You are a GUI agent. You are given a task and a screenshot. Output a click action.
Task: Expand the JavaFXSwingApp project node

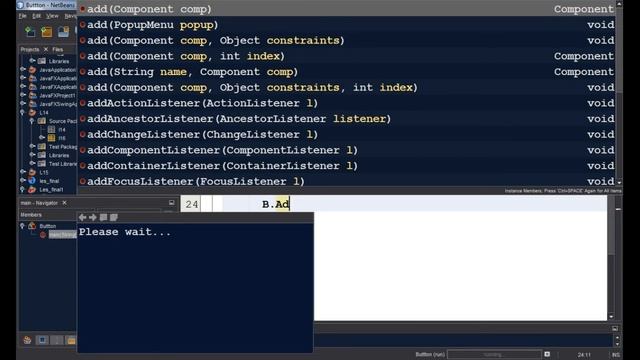(x=23, y=104)
